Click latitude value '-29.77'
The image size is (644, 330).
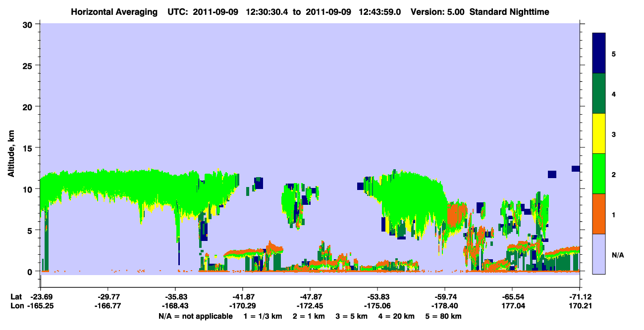(x=107, y=297)
